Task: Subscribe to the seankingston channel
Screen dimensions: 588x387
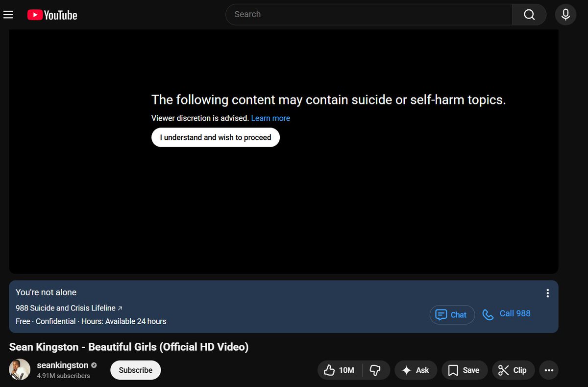Action: (136, 370)
